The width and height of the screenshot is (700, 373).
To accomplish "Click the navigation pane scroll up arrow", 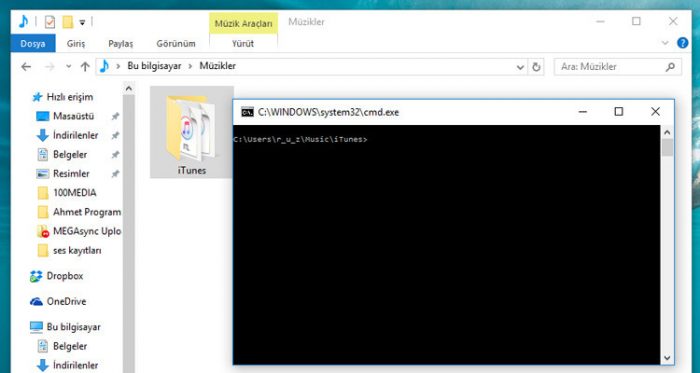I will click(129, 89).
